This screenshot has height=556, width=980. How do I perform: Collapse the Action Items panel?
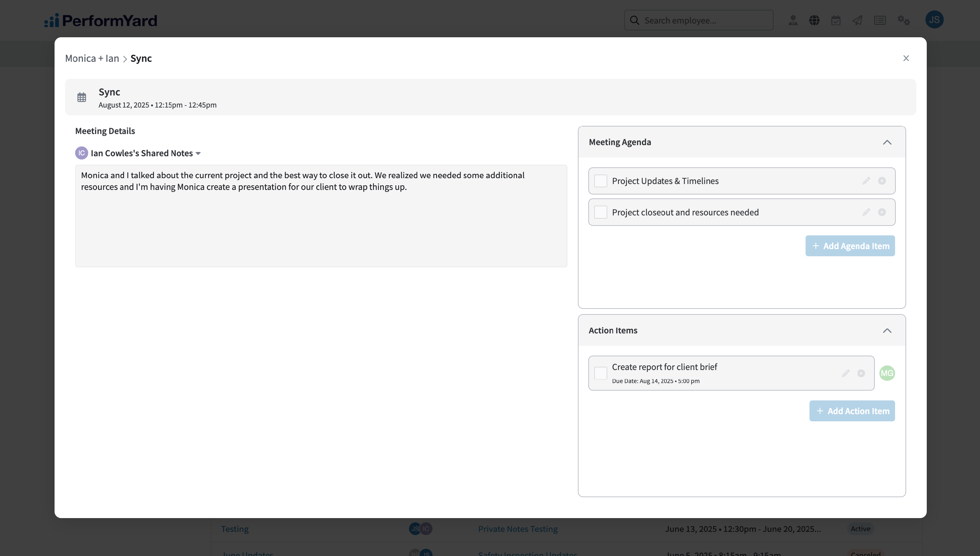coord(887,330)
